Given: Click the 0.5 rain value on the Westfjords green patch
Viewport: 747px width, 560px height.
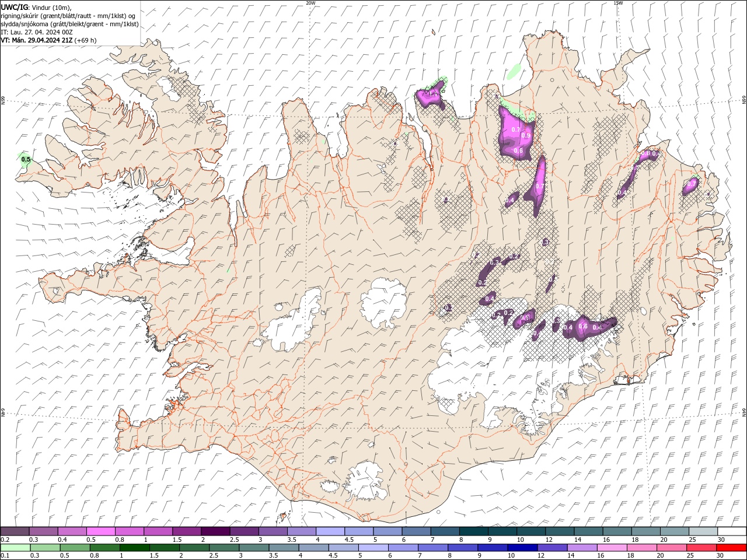Looking at the screenshot, I should click(x=25, y=159).
